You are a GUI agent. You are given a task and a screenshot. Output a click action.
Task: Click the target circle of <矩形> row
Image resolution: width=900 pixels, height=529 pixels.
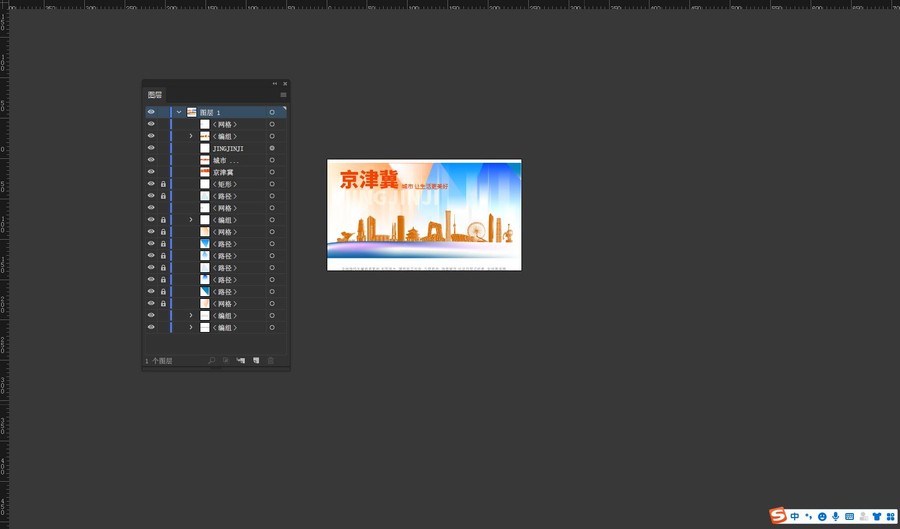pos(272,184)
